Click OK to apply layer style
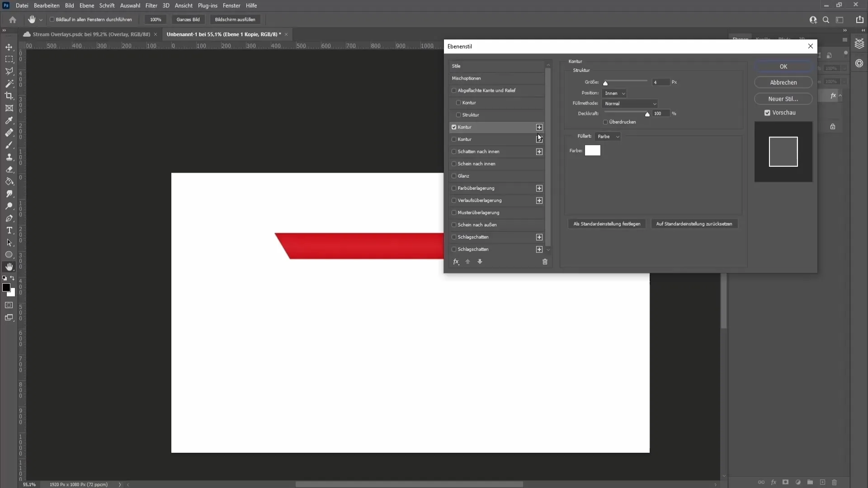This screenshot has height=488, width=868. (x=783, y=66)
